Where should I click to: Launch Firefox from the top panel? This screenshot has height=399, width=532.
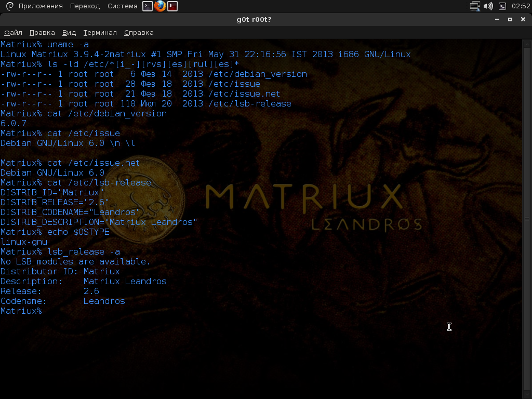[x=160, y=6]
